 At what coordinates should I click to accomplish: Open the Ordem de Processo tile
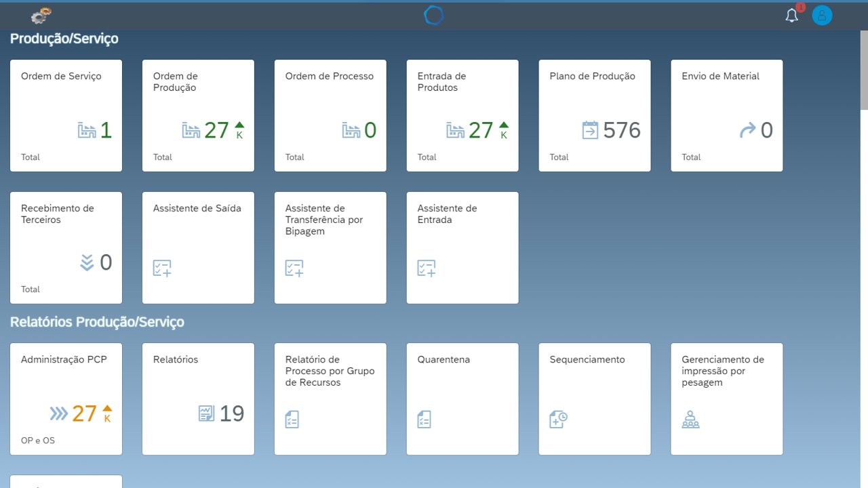330,115
